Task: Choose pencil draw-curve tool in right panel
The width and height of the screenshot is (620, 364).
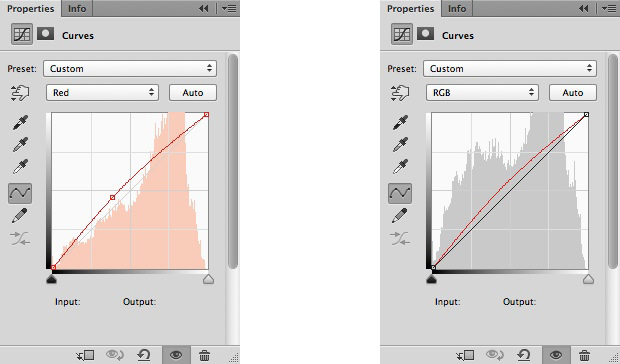Action: click(400, 215)
